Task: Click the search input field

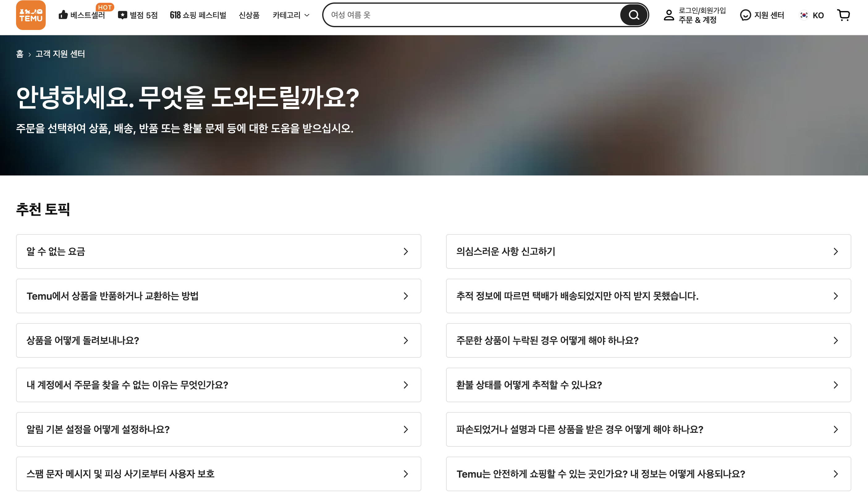Action: tap(472, 15)
